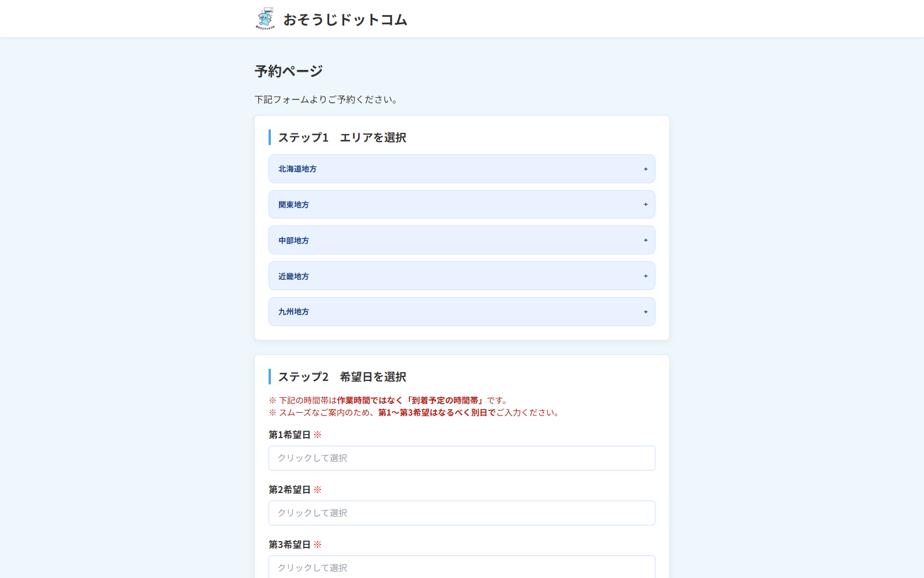Image resolution: width=924 pixels, height=578 pixels.
Task: Select the 予約ページ heading text
Action: 289,71
